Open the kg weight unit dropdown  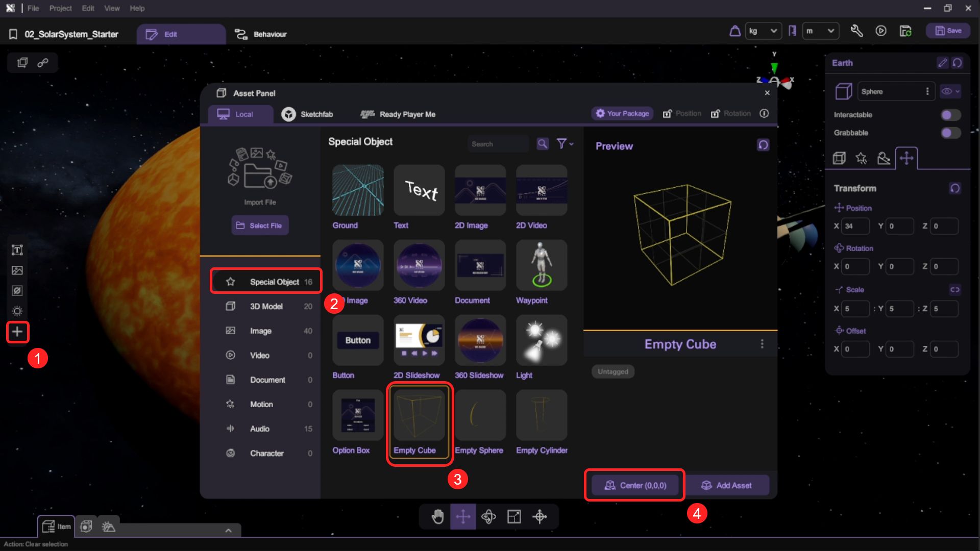tap(763, 31)
